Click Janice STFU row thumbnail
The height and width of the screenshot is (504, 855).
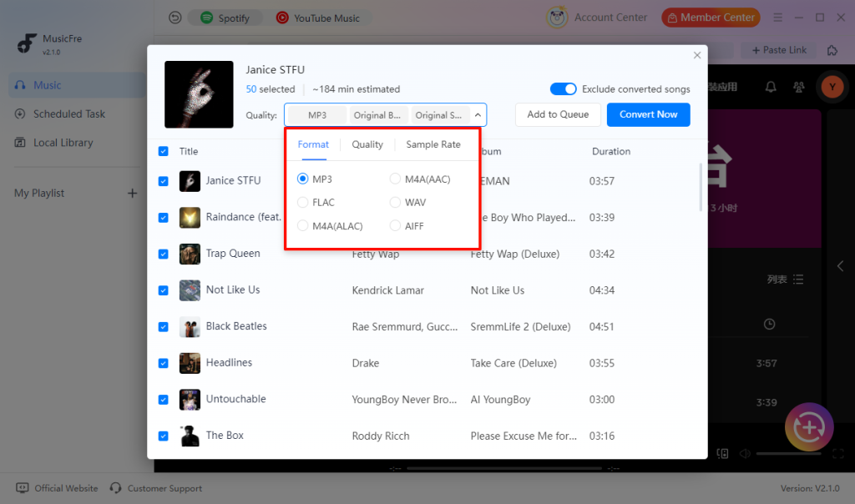(x=190, y=181)
